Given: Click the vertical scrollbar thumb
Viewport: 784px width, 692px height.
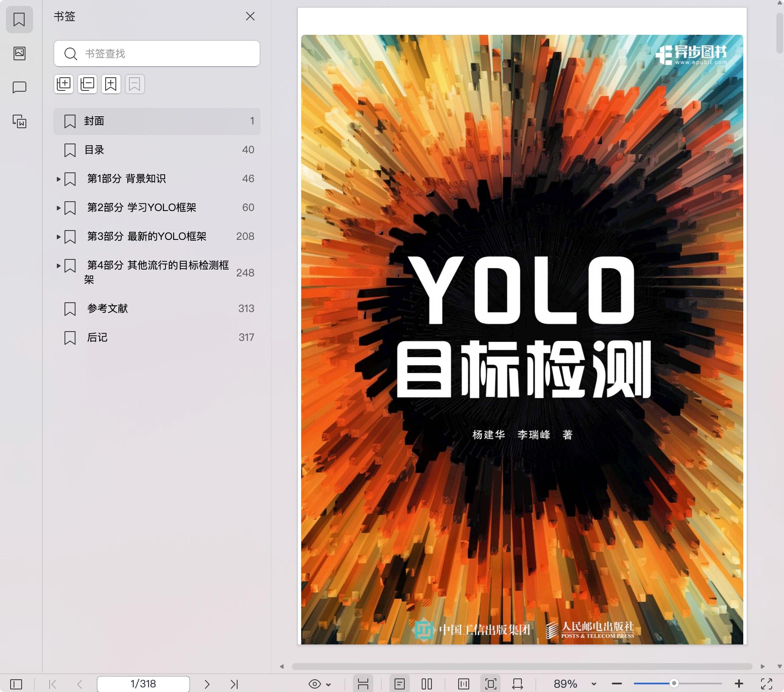Looking at the screenshot, I should [780, 32].
